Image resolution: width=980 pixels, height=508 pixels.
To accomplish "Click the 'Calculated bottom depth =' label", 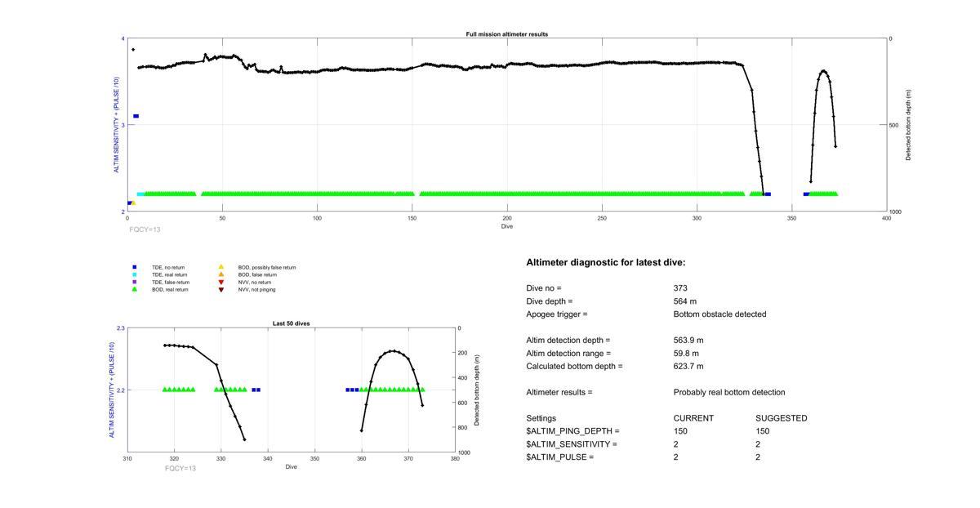I will click(574, 367).
